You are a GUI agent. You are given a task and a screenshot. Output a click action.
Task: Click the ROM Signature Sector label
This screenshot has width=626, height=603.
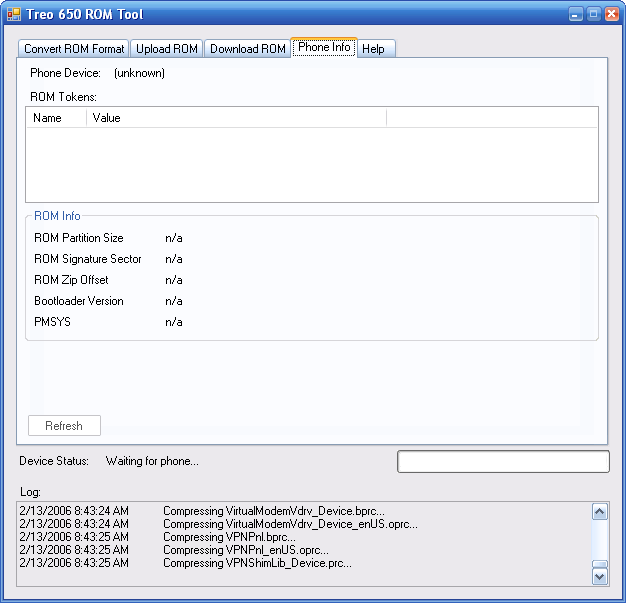tap(88, 259)
